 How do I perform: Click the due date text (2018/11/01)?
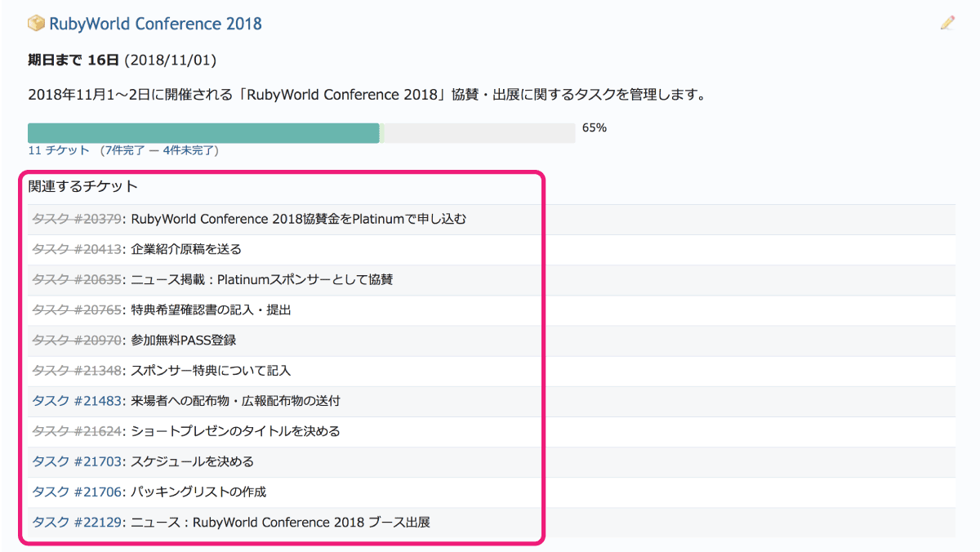pyautogui.click(x=171, y=60)
